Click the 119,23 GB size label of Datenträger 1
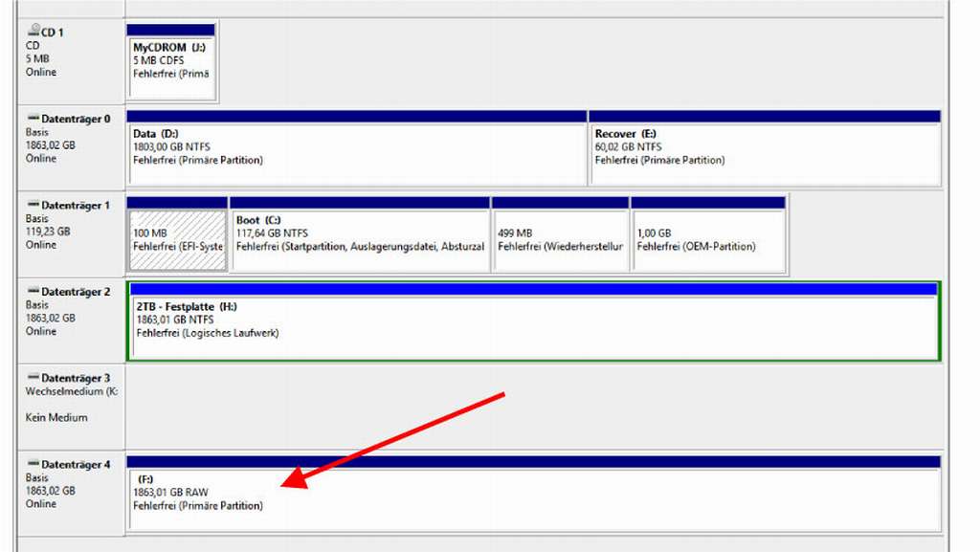The image size is (980, 552). [50, 232]
